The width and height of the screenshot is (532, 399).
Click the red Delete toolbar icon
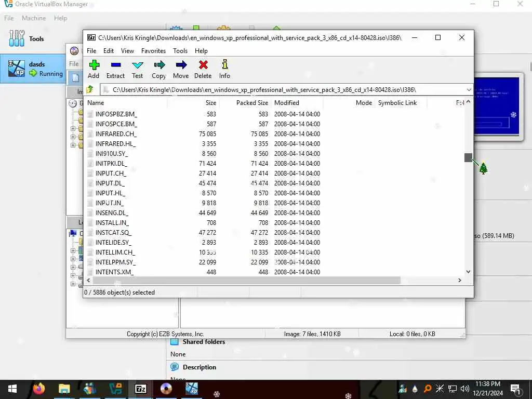click(203, 69)
